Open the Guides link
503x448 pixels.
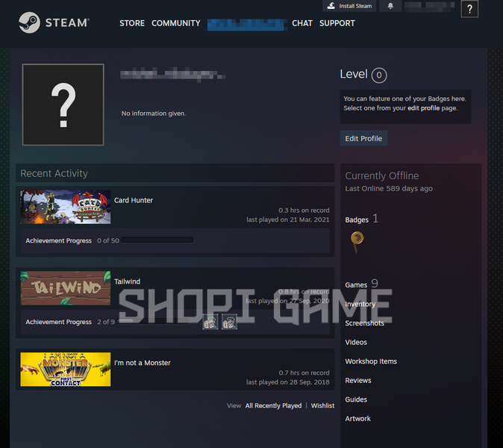(356, 399)
